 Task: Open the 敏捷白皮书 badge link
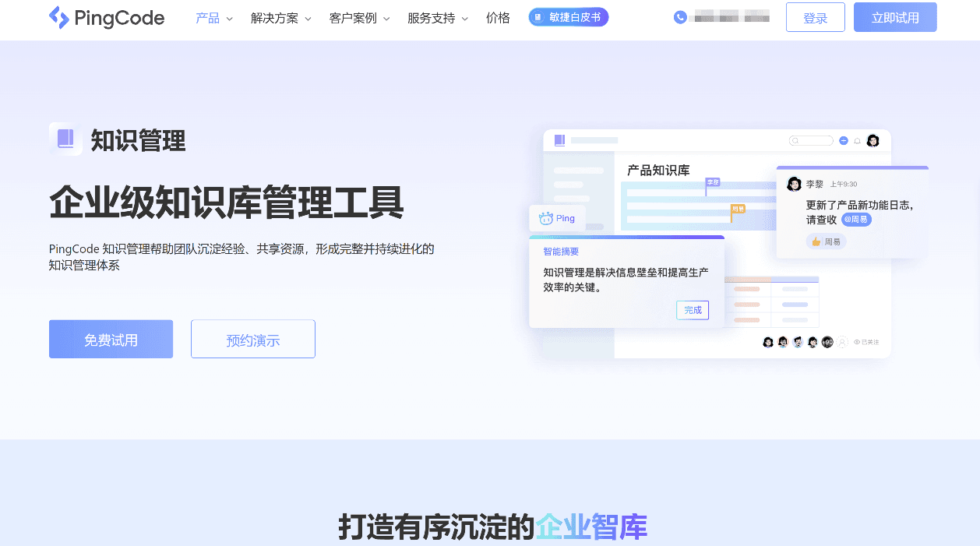pos(569,17)
